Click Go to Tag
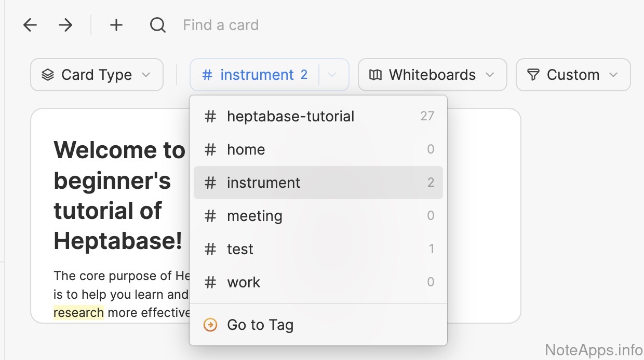 click(260, 325)
